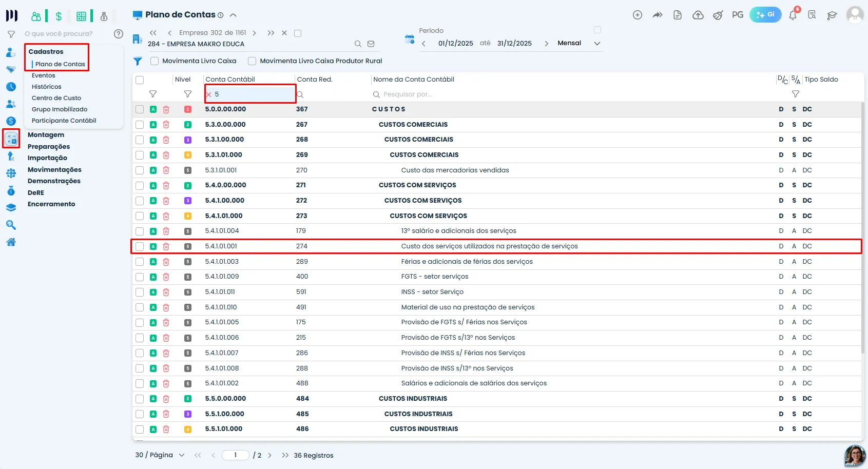Open the cloud upload icon
The width and height of the screenshot is (868, 469).
point(698,15)
